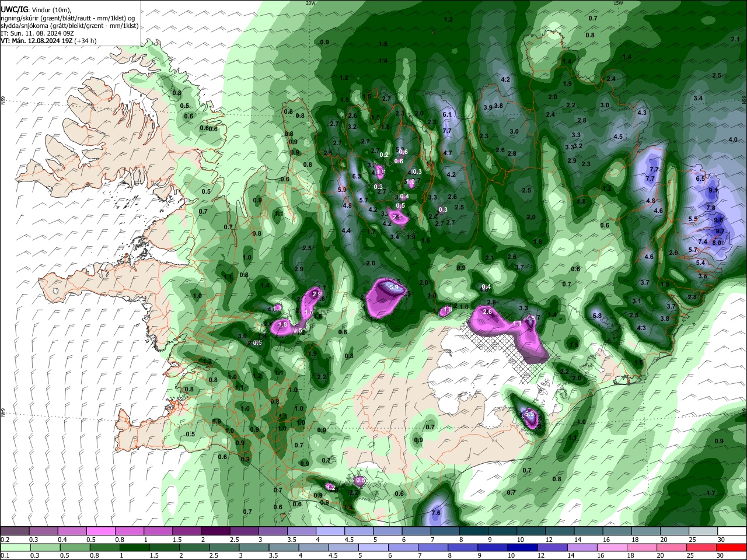Click the valid time 'VT: Mán. 12.08.2024 19Z'
747x560 pixels.
(36, 41)
